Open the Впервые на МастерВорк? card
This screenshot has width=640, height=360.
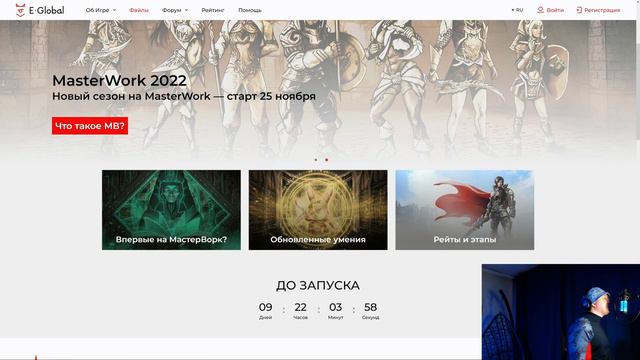[171, 210]
